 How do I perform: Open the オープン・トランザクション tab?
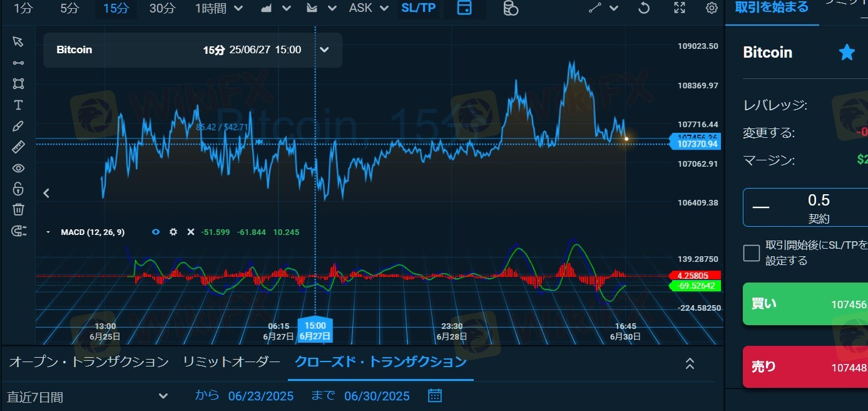[x=89, y=362]
